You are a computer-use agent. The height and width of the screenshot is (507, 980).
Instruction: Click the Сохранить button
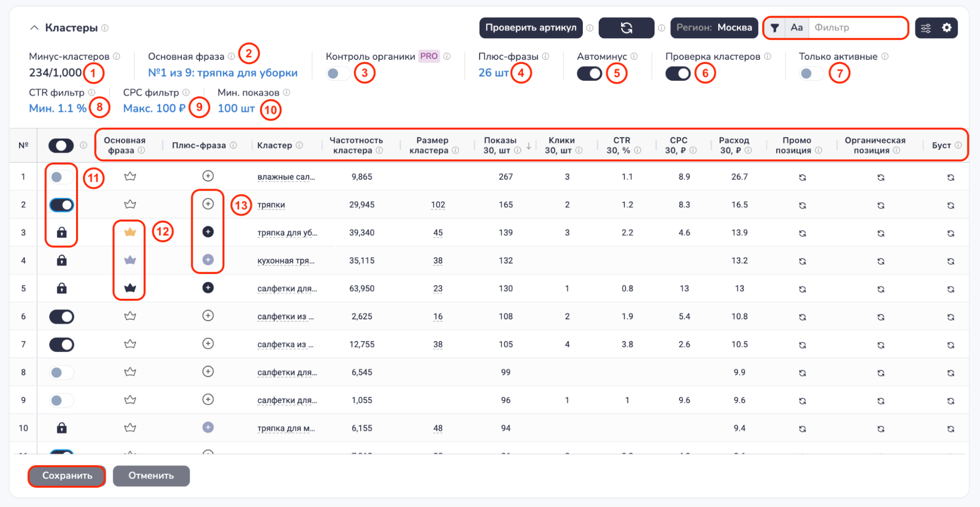[x=67, y=476]
